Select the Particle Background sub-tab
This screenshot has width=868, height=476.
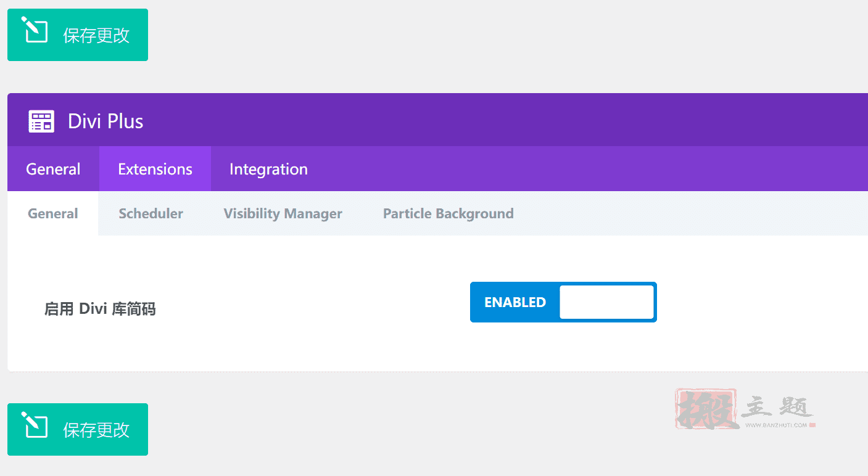448,213
